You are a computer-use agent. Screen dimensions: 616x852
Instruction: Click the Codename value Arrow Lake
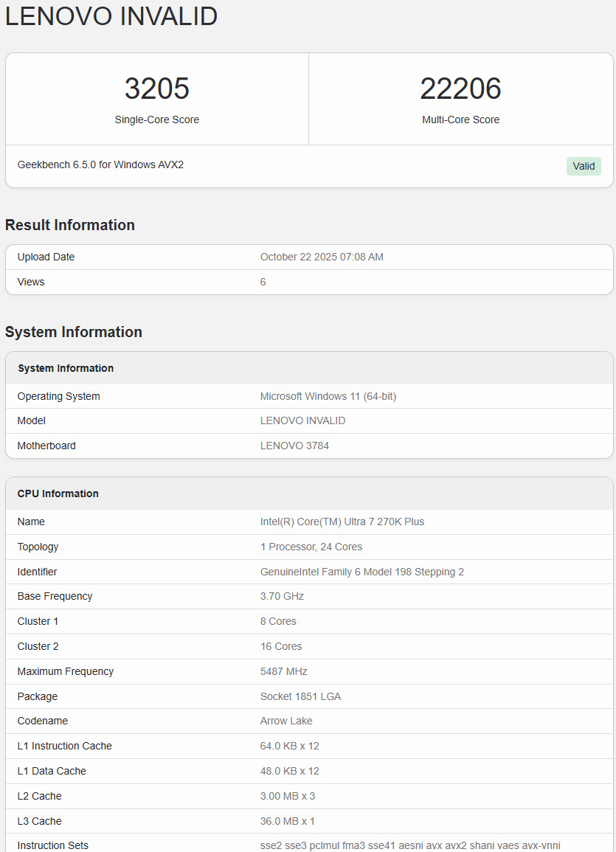[286, 721]
